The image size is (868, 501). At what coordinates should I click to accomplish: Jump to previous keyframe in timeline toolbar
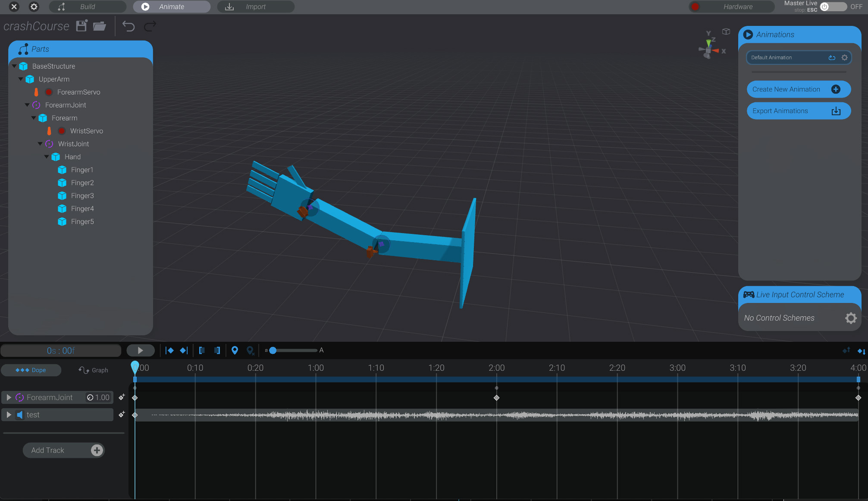pos(170,350)
